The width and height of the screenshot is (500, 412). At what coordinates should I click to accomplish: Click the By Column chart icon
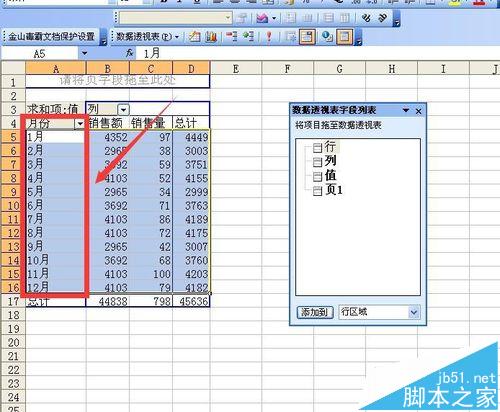pyautogui.click(x=345, y=18)
